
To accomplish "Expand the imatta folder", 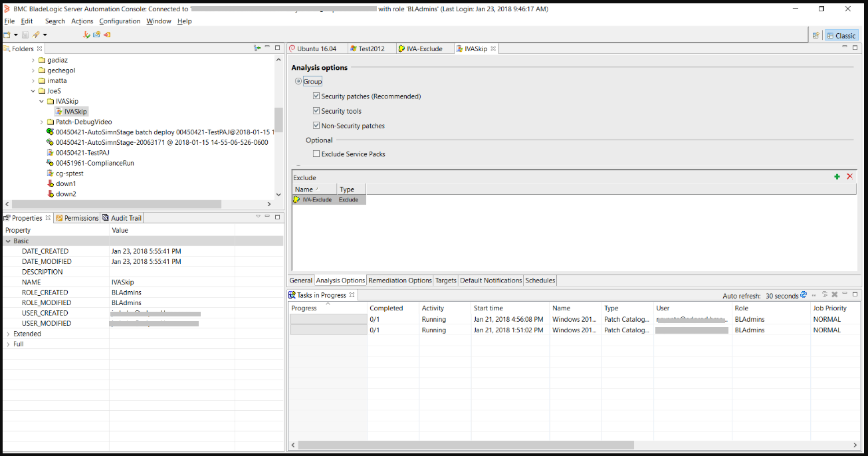I will click(33, 81).
